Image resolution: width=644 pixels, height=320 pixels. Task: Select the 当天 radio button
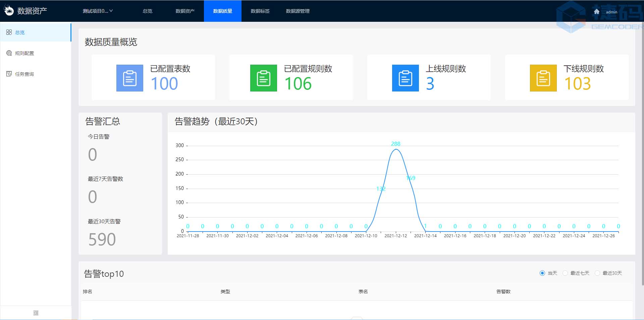pos(542,273)
